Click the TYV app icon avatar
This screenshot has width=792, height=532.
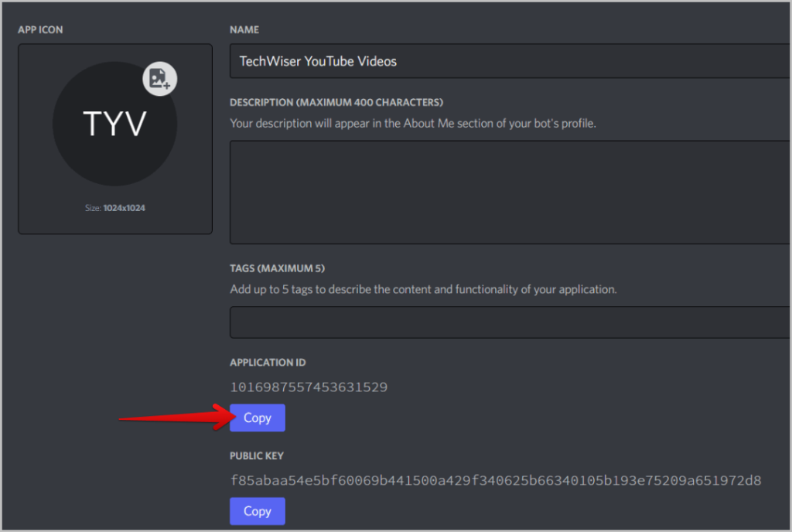point(114,124)
